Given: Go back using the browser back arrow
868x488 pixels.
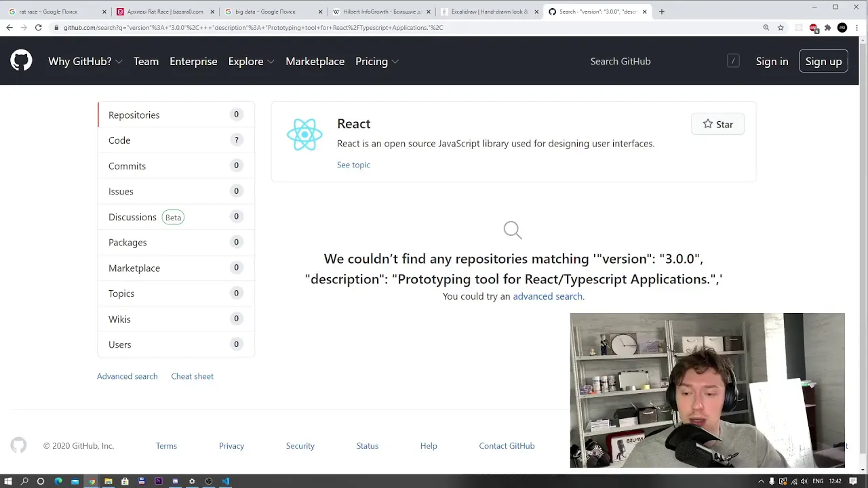Looking at the screenshot, I should (9, 28).
